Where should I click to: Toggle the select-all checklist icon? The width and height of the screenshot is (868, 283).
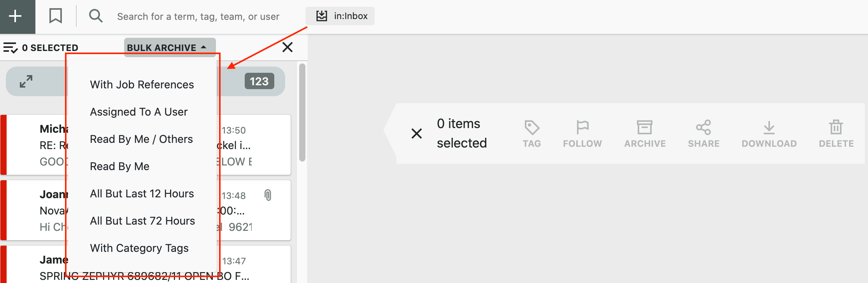[11, 48]
